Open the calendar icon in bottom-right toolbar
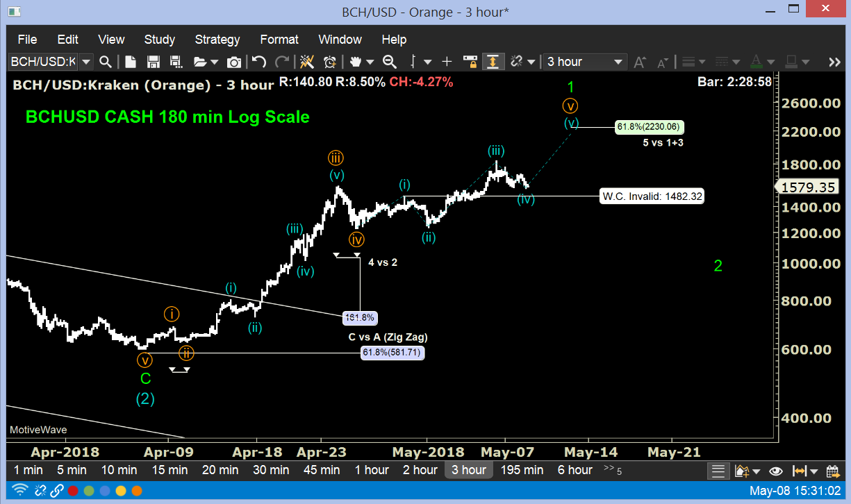The height and width of the screenshot is (504, 851). pyautogui.click(x=832, y=471)
